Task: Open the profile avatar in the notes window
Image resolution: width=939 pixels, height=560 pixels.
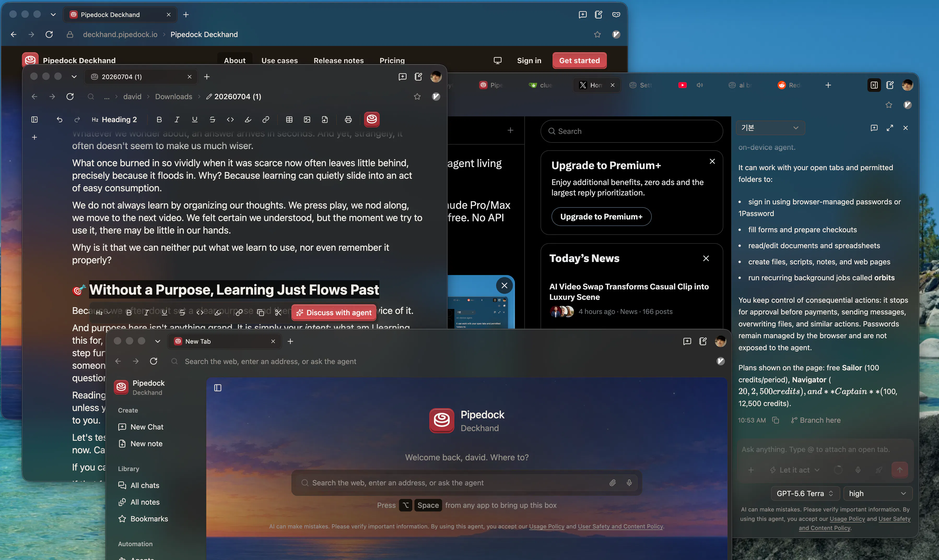Action: (436, 77)
